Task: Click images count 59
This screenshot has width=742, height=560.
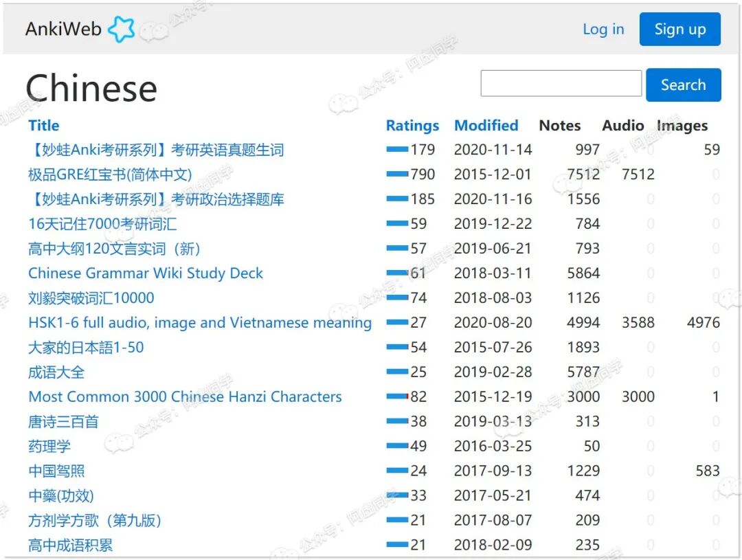Action: 712,150
